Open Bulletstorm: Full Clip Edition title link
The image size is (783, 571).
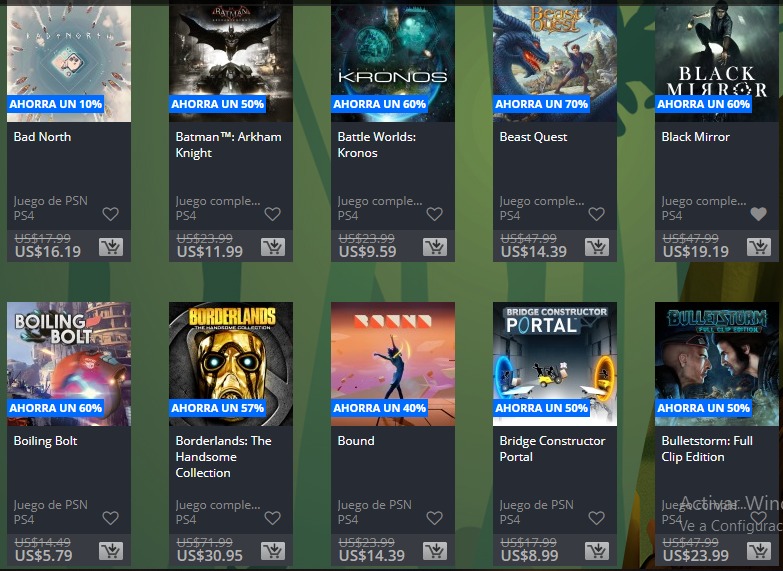point(707,449)
